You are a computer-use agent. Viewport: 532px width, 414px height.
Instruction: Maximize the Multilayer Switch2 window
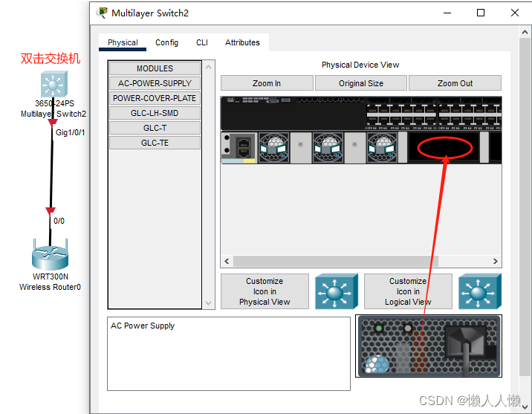pyautogui.click(x=481, y=13)
